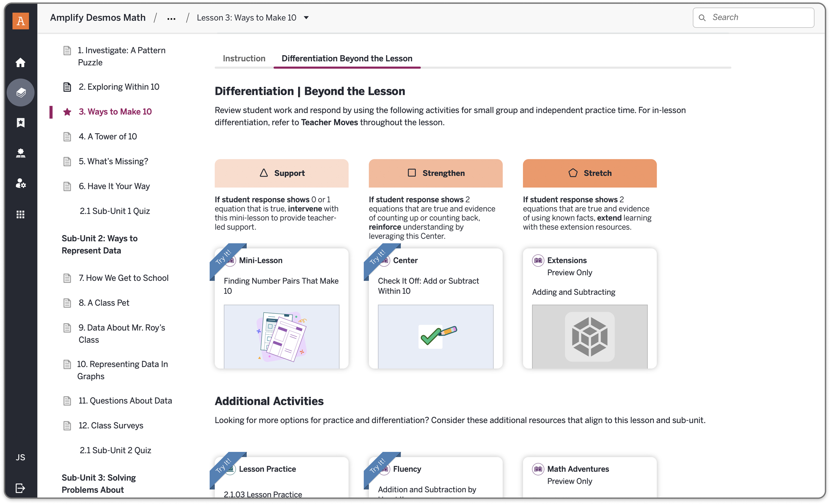Viewport: 830px width, 504px height.
Task: Open the curriculum layers icon
Action: click(x=21, y=92)
